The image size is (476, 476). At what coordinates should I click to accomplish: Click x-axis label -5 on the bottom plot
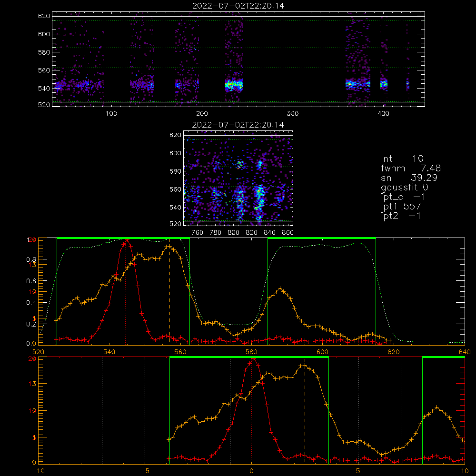coord(145,471)
